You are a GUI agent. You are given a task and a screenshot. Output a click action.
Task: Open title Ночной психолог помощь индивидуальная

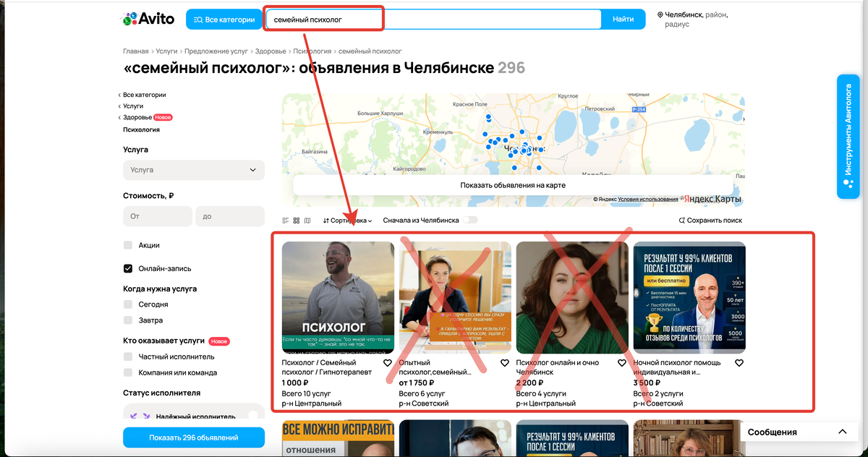(x=677, y=367)
